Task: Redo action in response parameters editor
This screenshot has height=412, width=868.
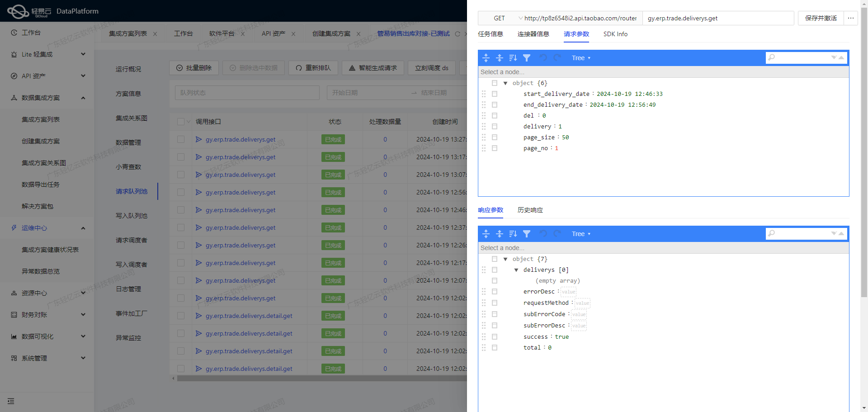Action: coord(557,234)
